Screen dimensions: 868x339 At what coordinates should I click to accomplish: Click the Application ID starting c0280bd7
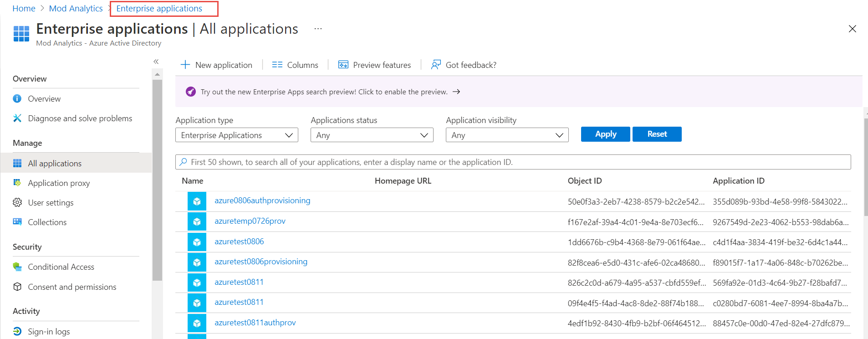point(780,303)
